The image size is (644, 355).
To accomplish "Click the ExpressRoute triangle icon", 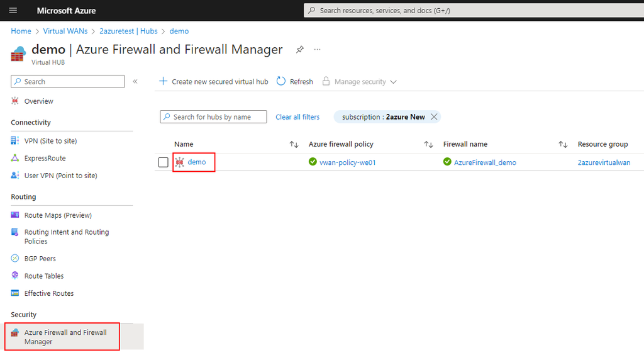I will click(15, 158).
